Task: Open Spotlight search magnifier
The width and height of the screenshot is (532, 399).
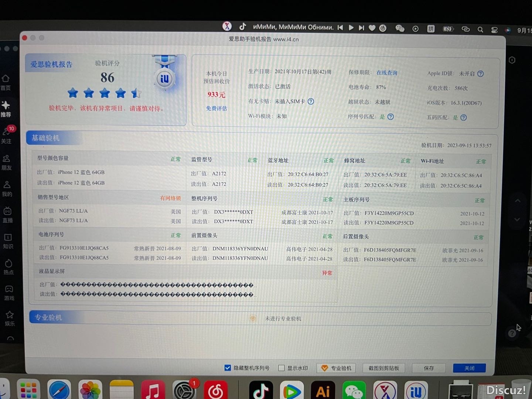Action: click(480, 30)
